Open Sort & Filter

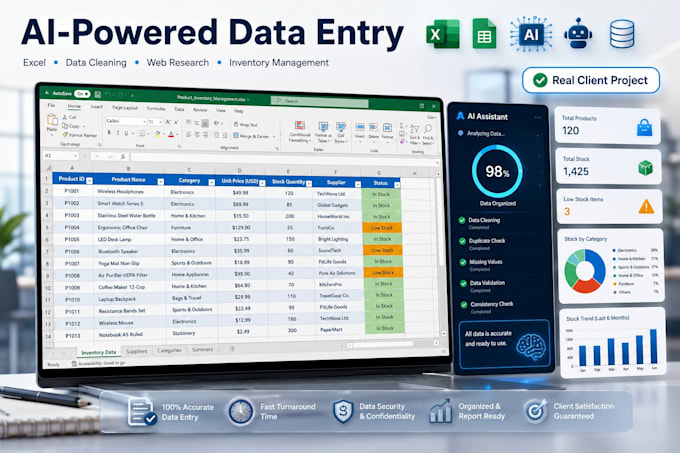click(415, 134)
